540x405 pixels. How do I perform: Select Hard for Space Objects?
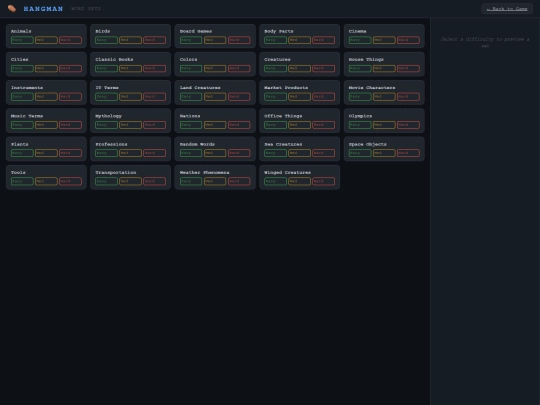pyautogui.click(x=408, y=153)
